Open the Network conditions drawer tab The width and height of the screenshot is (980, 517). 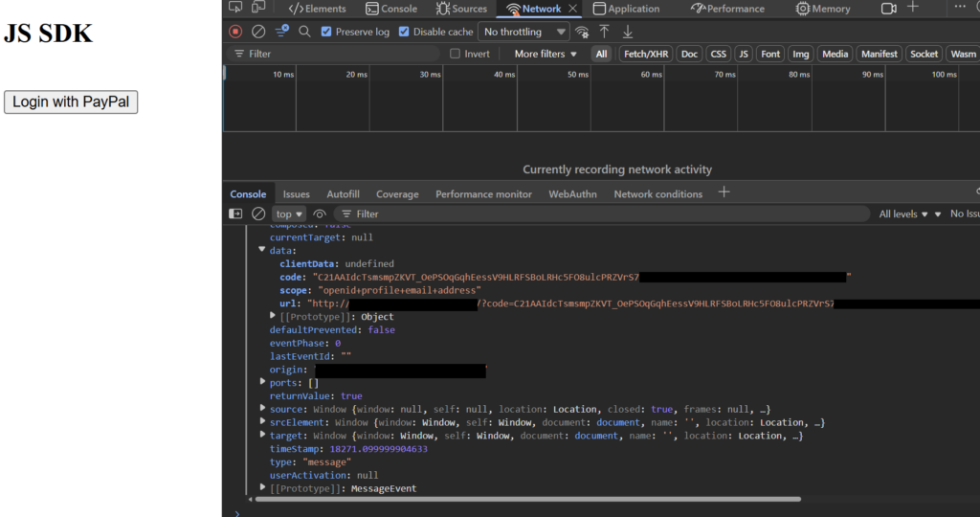coord(657,193)
